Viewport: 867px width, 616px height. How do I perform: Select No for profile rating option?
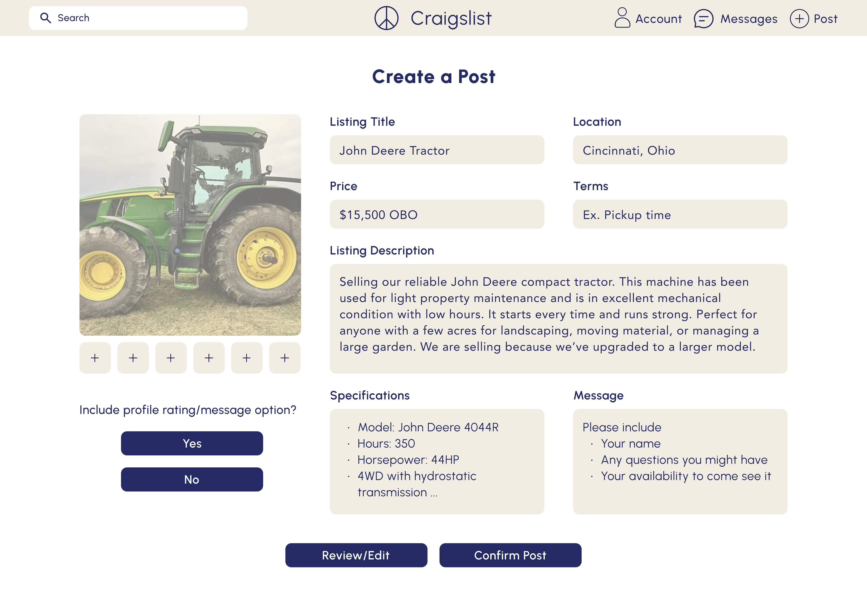pos(192,479)
